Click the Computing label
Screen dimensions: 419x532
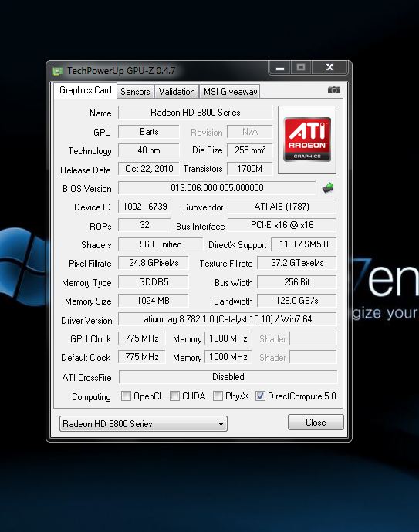[x=91, y=396]
